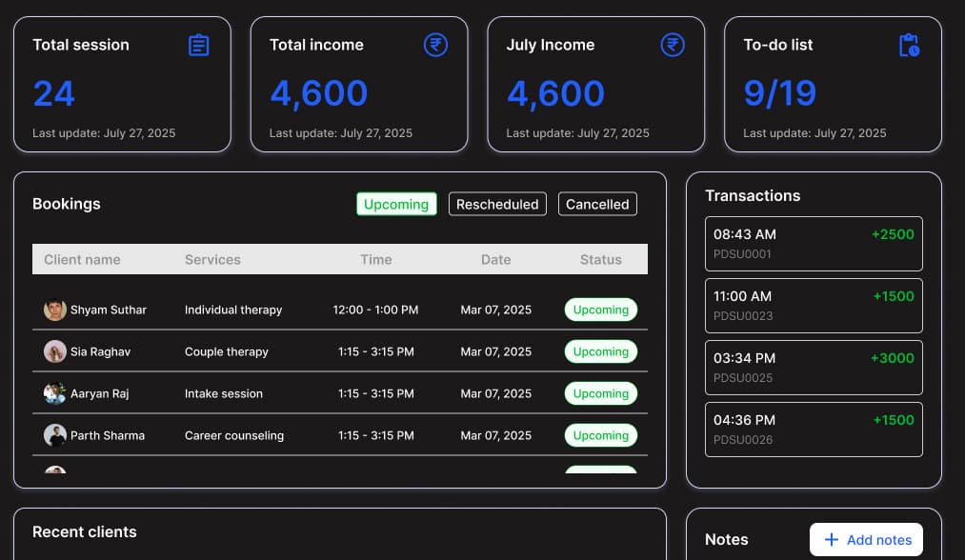Click Sia Raghav's date Mar 07, 2025
965x560 pixels.
click(496, 351)
